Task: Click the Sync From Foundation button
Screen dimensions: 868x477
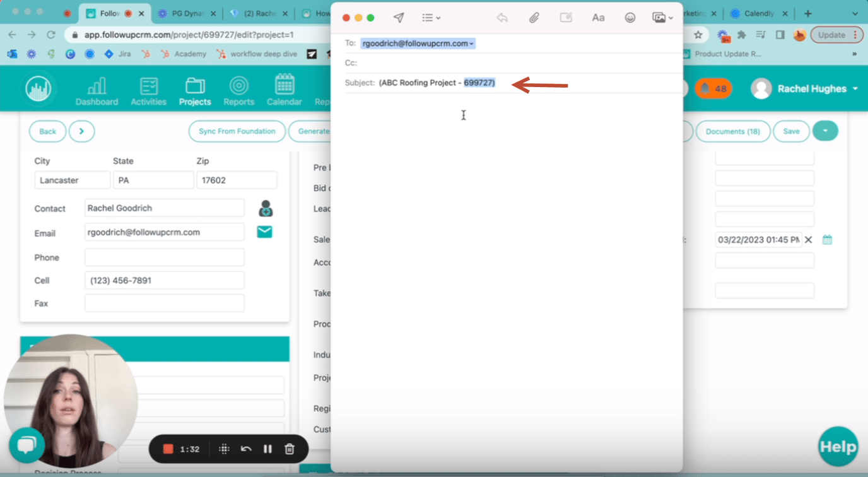Action: (237, 131)
